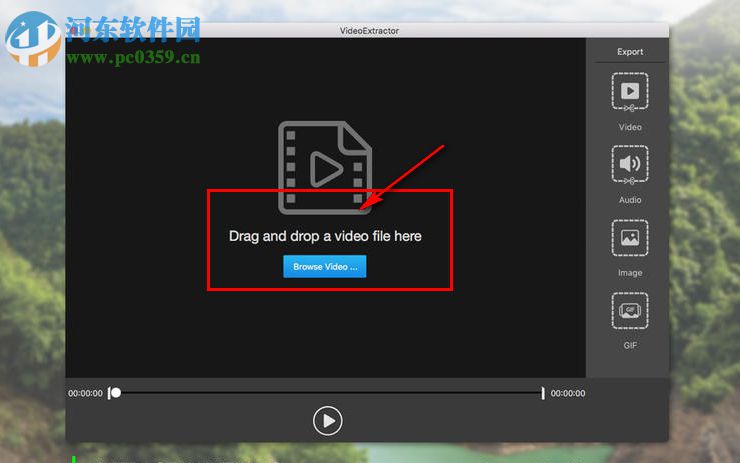
Task: Click the Browse Video button
Action: coord(325,267)
